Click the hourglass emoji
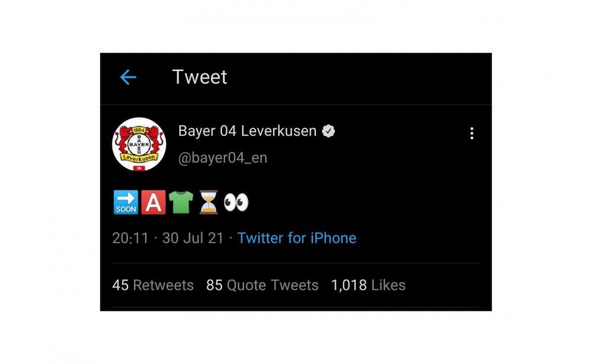The width and height of the screenshot is (592, 364). [x=208, y=203]
